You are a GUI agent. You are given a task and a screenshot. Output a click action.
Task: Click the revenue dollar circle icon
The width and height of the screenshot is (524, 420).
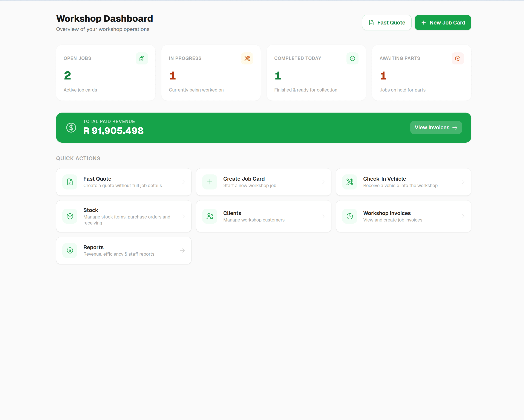pyautogui.click(x=71, y=128)
